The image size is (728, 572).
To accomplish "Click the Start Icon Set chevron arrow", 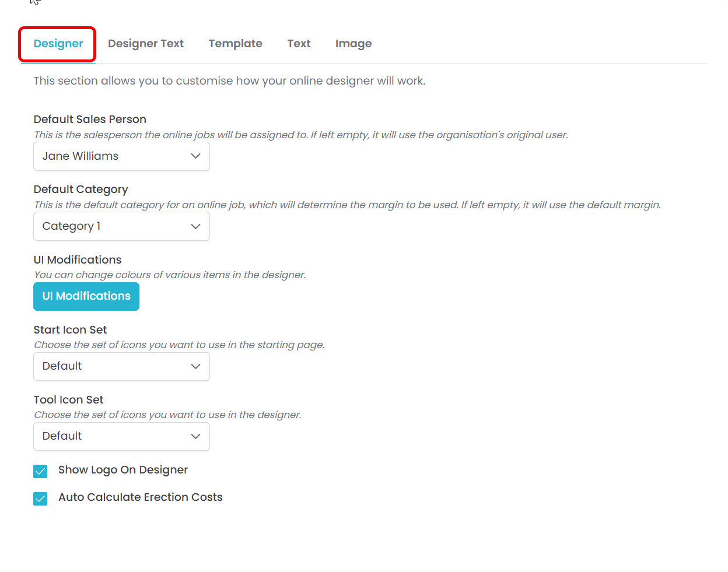I will coord(195,366).
